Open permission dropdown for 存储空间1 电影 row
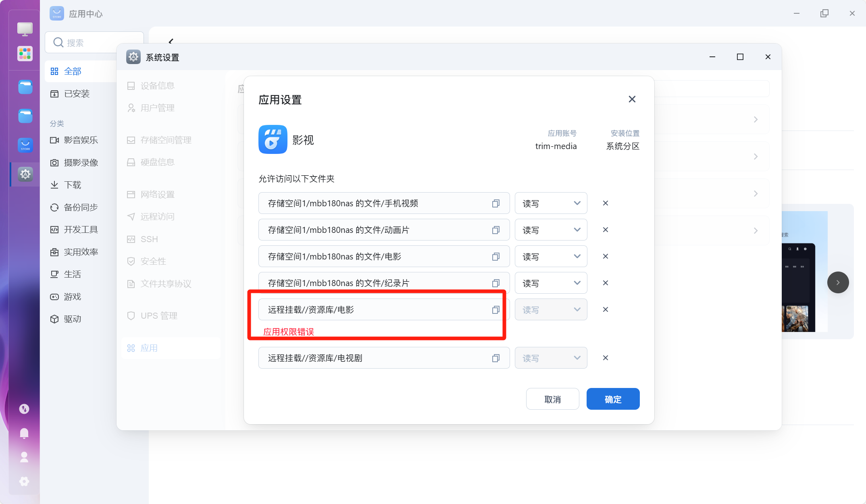The height and width of the screenshot is (504, 866). coord(551,257)
